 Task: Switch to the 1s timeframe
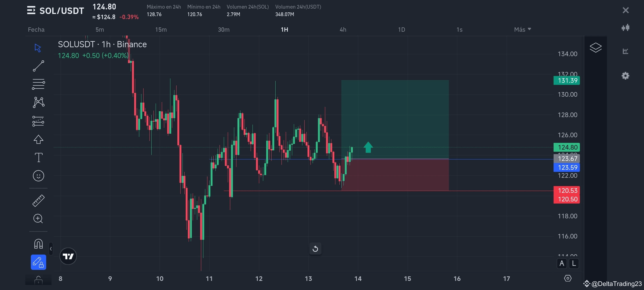pos(459,30)
